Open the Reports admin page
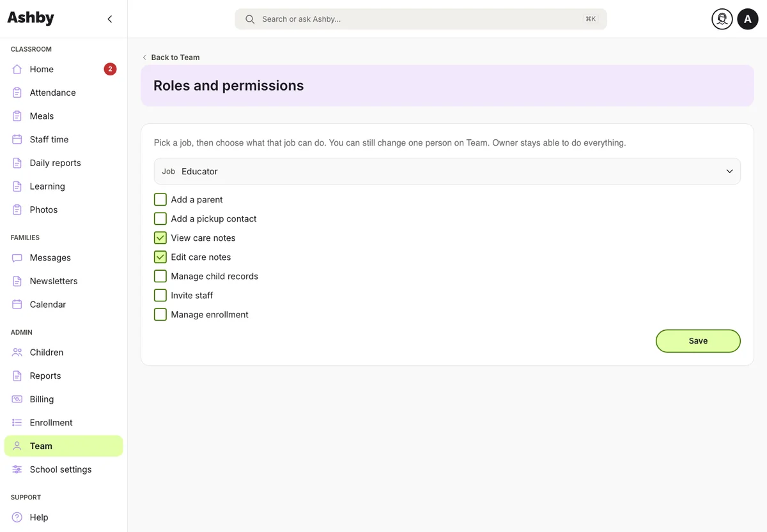Screen dimensions: 767x532 [x=63, y=376]
